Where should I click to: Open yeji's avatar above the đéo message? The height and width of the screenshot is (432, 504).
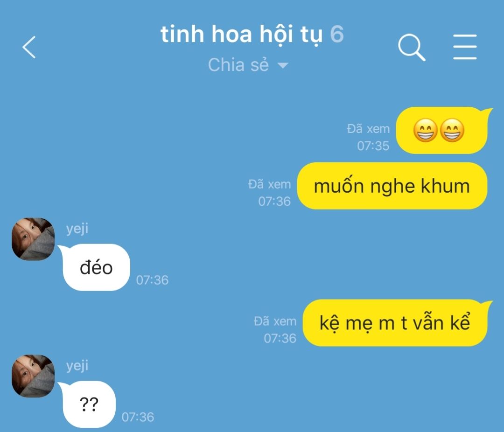click(x=33, y=239)
